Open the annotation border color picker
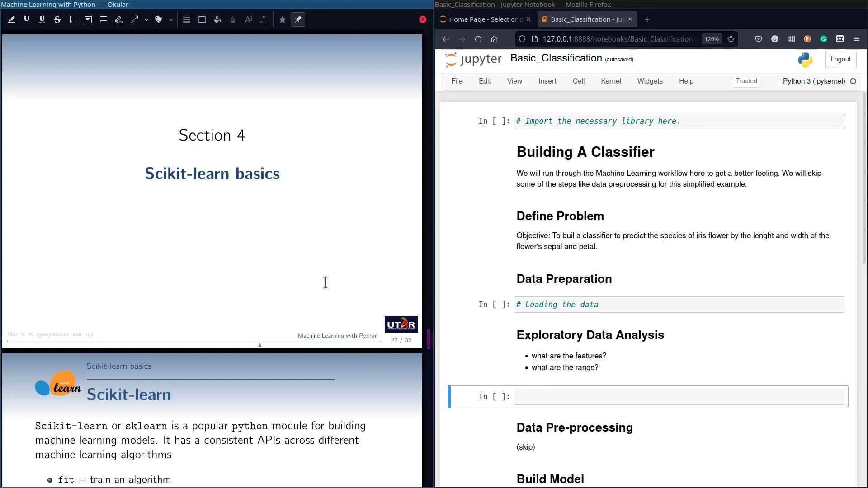Screen dimensions: 868x488 pyautogui.click(x=202, y=19)
